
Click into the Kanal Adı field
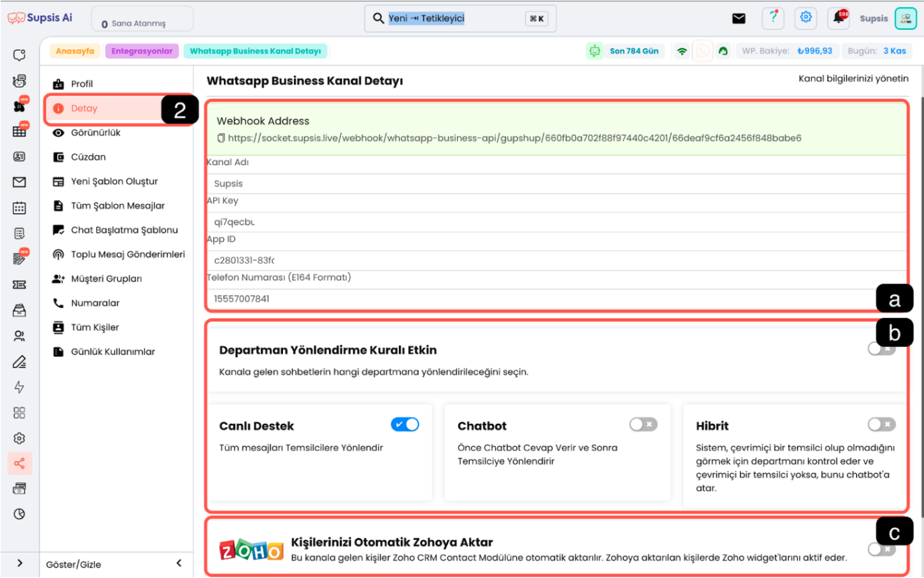[x=557, y=184]
